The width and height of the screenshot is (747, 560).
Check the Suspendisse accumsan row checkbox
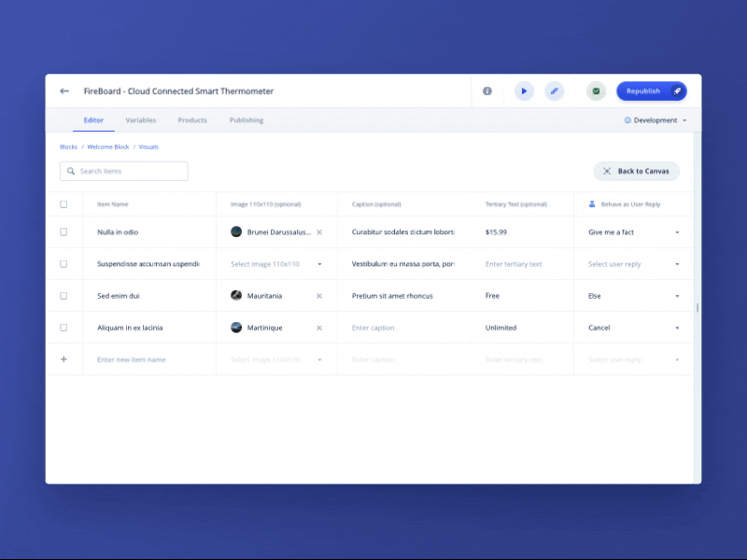pyautogui.click(x=63, y=264)
